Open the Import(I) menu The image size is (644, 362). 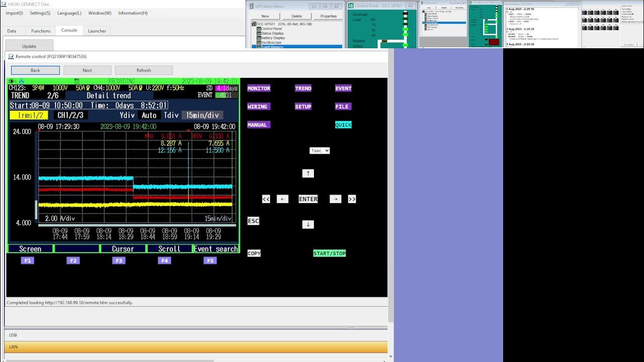point(14,13)
